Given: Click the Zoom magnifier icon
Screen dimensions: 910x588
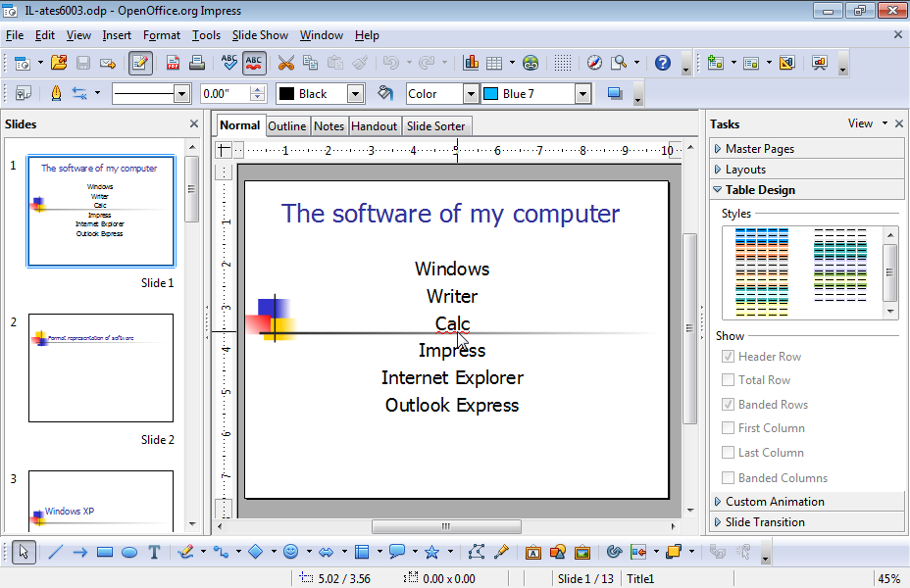Looking at the screenshot, I should point(619,63).
